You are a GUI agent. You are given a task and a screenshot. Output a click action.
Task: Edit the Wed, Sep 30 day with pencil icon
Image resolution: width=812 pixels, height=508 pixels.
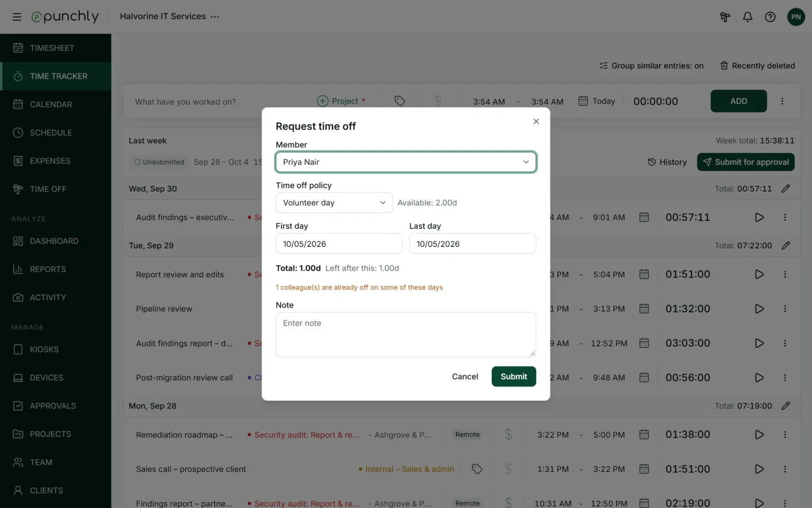786,188
